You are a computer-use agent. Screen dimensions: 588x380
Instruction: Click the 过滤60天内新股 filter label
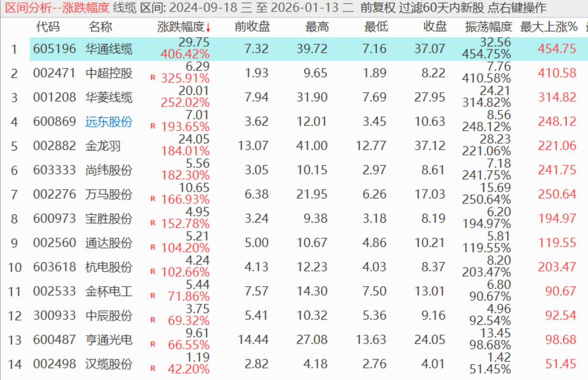pyautogui.click(x=441, y=8)
